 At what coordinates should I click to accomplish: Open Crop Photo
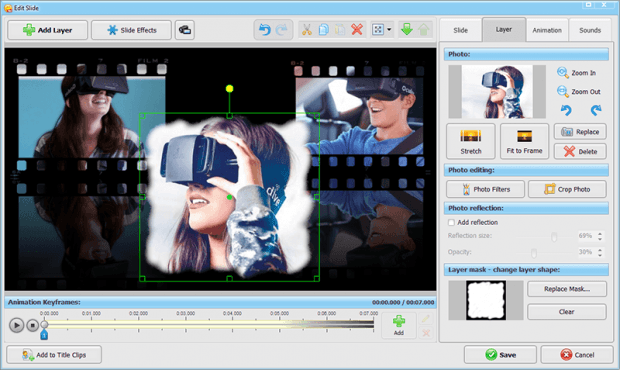coord(567,189)
